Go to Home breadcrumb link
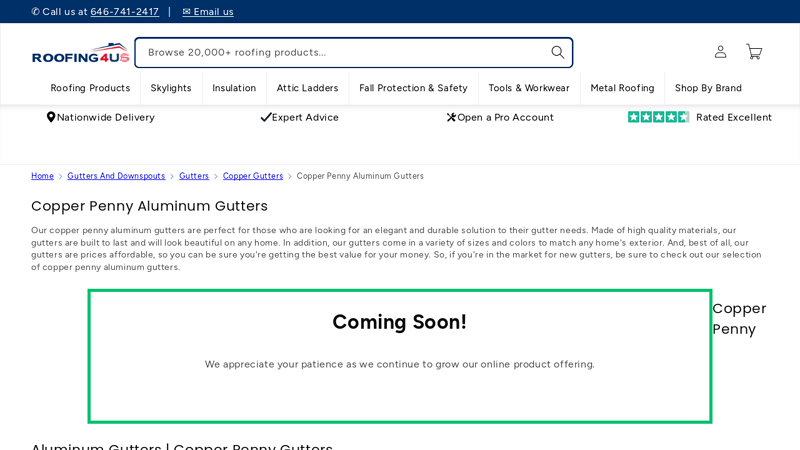Viewport: 800px width, 450px height. click(42, 176)
